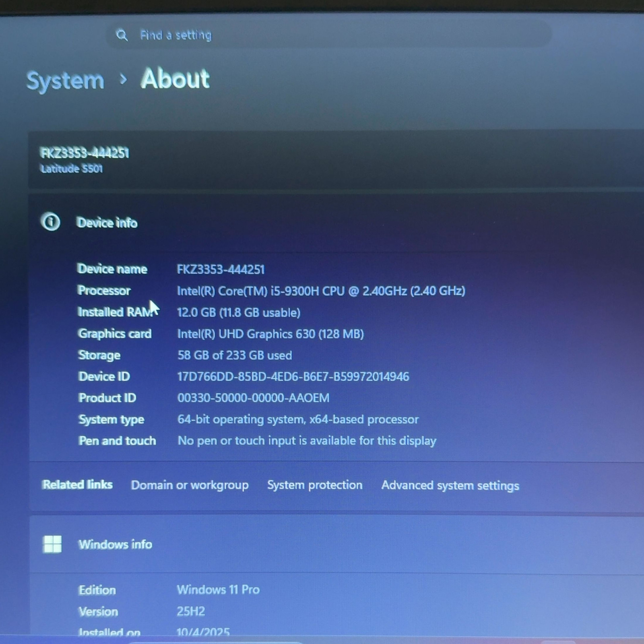Click the Related links label
This screenshot has height=644, width=644.
click(x=77, y=484)
